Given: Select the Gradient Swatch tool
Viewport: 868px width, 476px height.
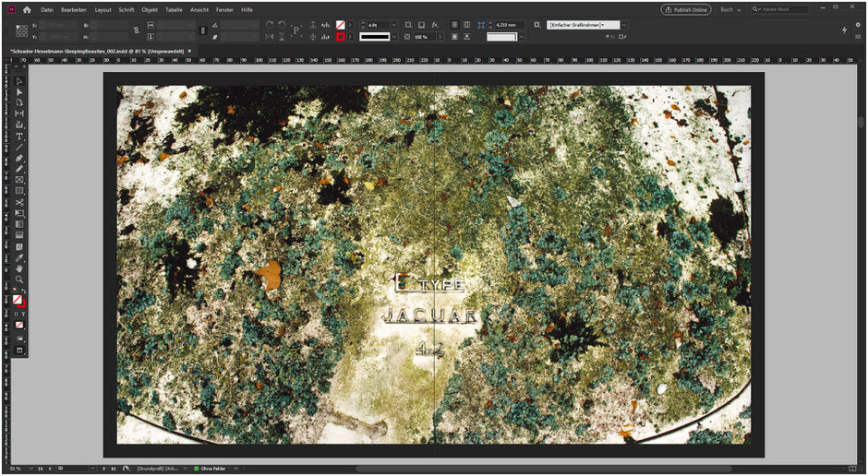Looking at the screenshot, I should pos(19,224).
